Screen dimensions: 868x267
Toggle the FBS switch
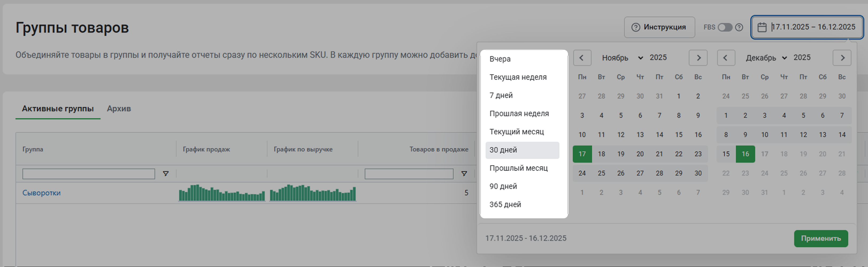(725, 27)
